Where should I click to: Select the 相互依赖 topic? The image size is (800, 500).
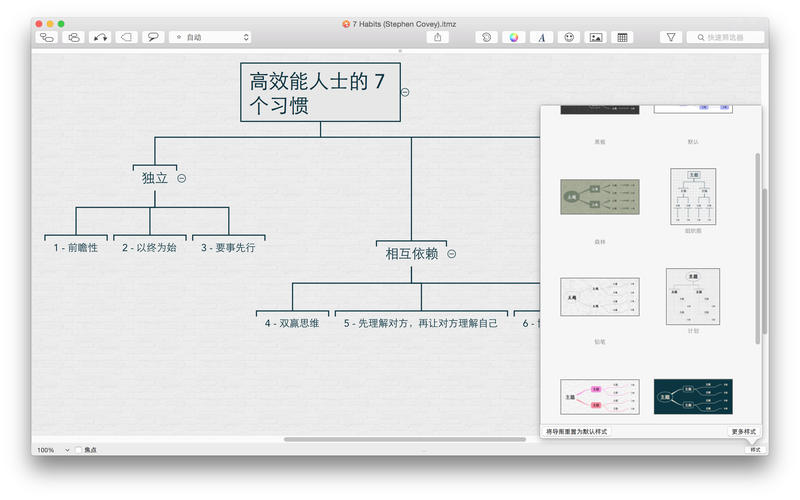(412, 254)
